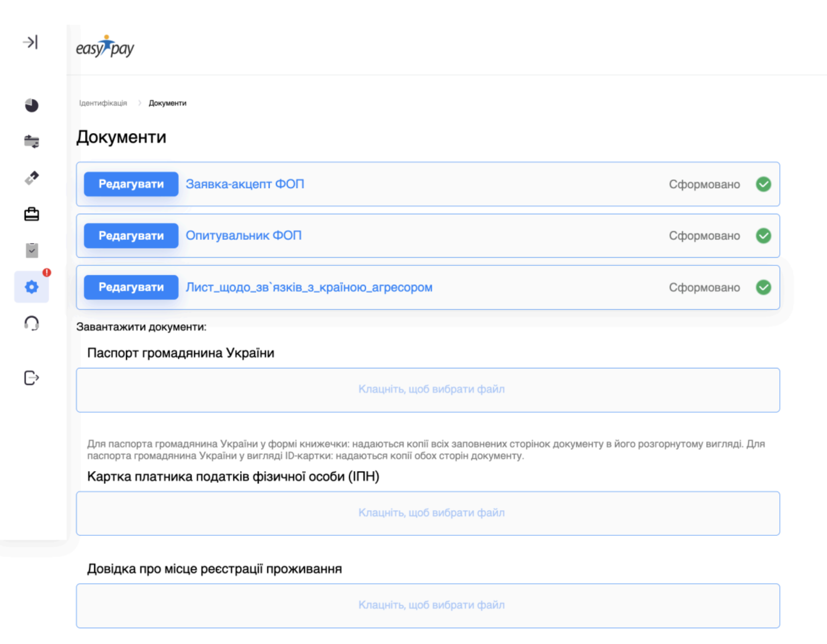The image size is (827, 644).
Task: Click the logout icon in sidebar
Action: pos(31,378)
